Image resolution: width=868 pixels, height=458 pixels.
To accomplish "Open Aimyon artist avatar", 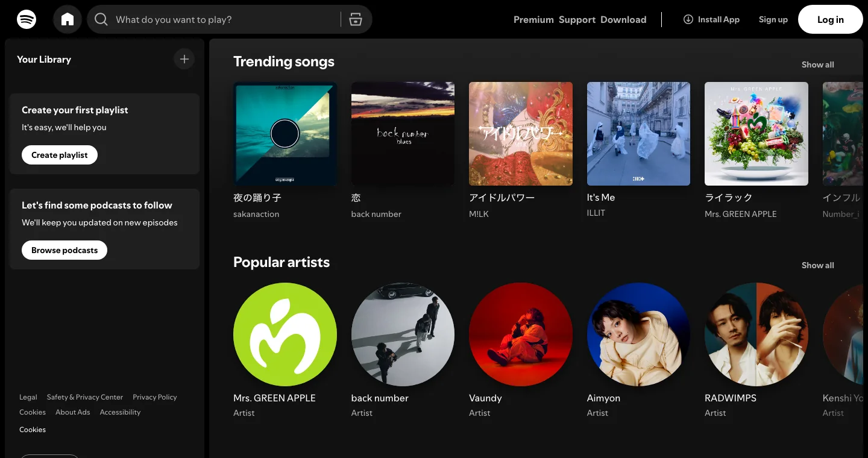I will click(638, 334).
